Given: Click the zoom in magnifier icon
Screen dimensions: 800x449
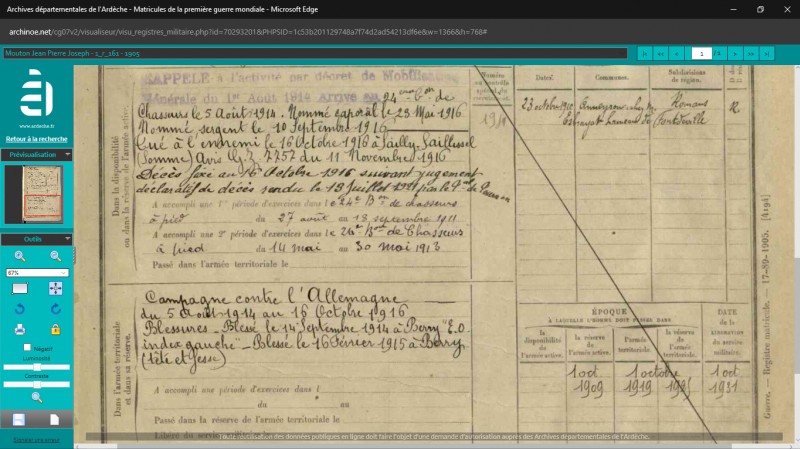Looking at the screenshot, I should (x=19, y=256).
